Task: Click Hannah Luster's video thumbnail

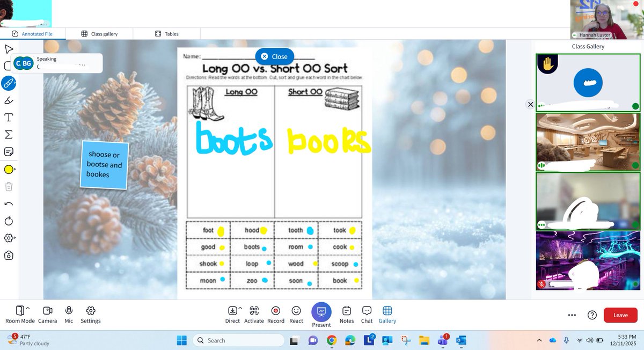Action: 607,19
